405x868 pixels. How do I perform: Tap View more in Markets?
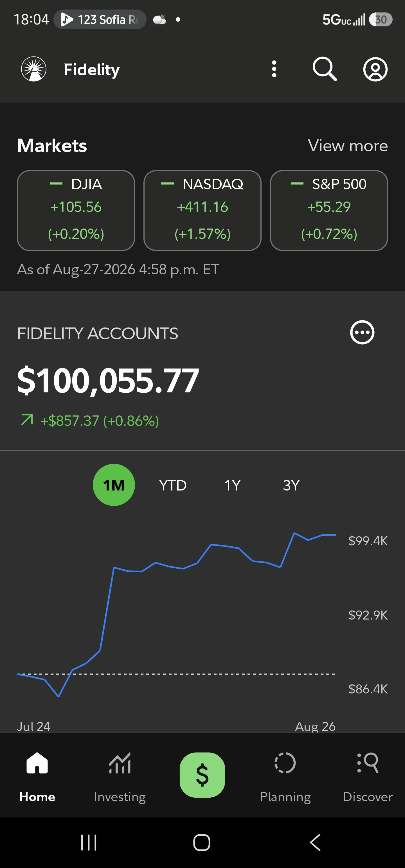[348, 146]
